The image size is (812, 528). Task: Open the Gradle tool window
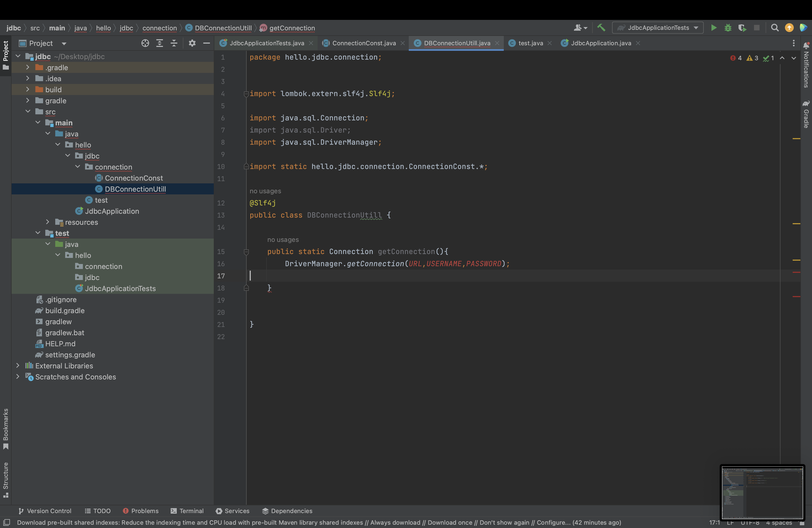(x=806, y=114)
